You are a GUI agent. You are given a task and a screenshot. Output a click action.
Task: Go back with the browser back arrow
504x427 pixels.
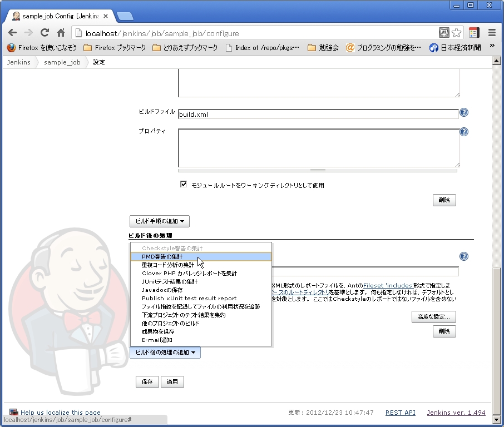pos(13,33)
